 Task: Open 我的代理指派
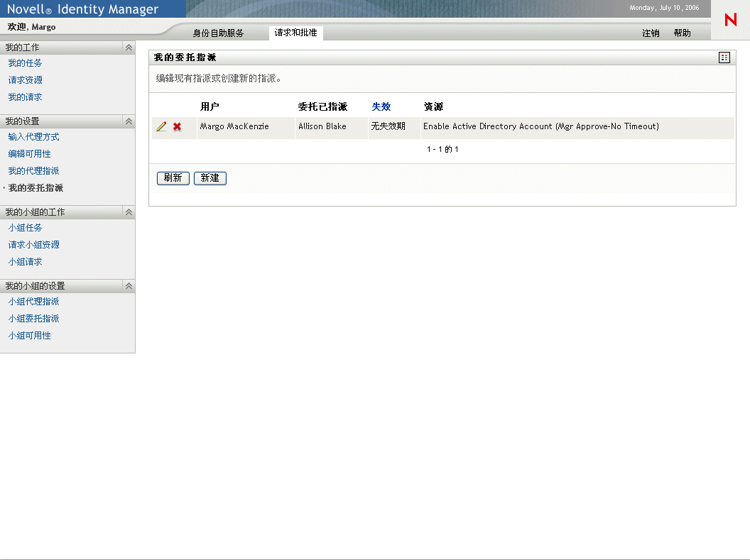click(x=33, y=170)
